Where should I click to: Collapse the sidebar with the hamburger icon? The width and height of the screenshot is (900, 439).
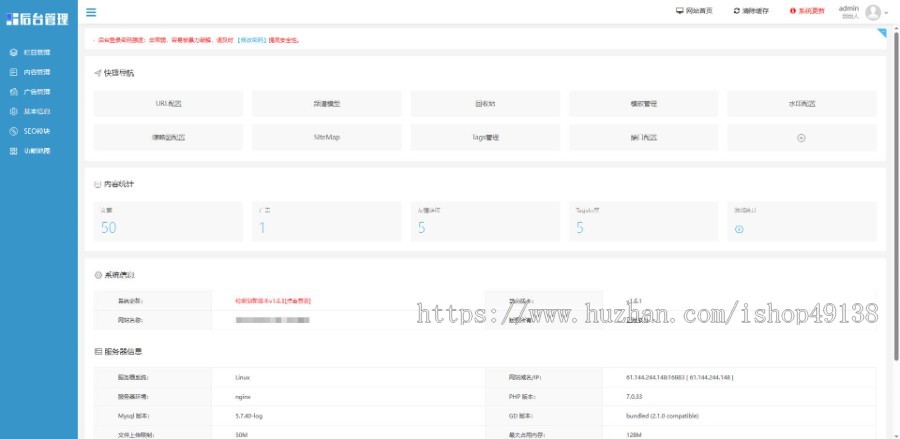[x=91, y=13]
